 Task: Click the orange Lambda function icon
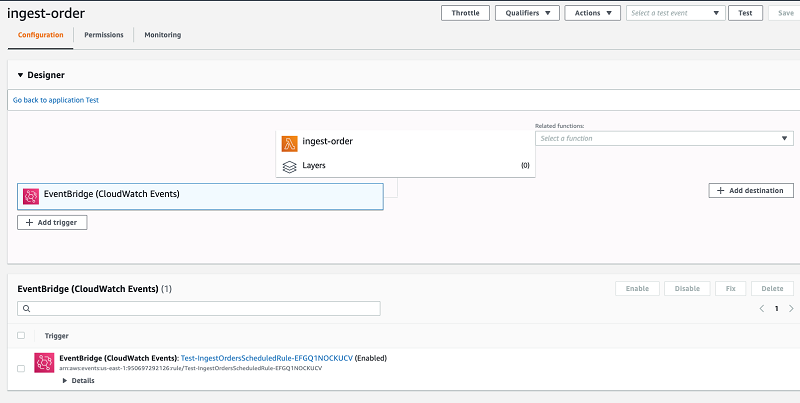point(289,144)
